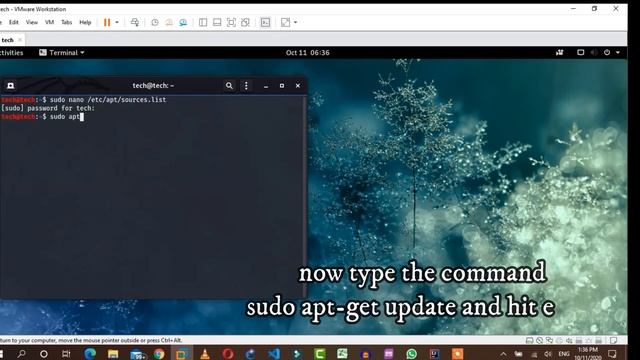Open the Tabs menu
640x360 pixels.
click(67, 22)
